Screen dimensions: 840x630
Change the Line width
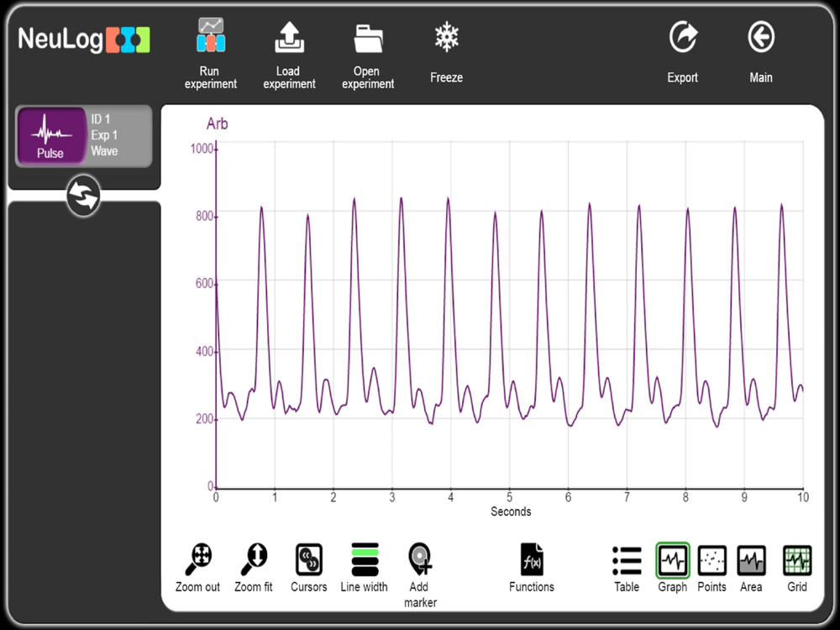(365, 559)
